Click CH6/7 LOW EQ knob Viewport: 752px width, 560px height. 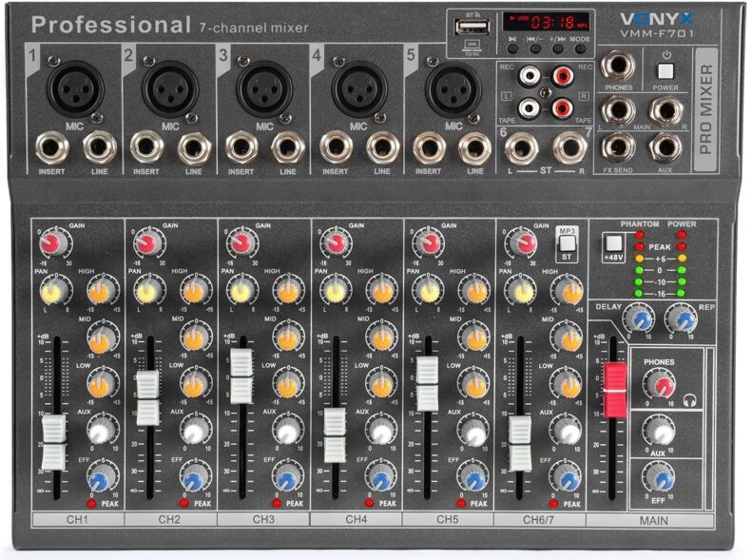click(569, 384)
